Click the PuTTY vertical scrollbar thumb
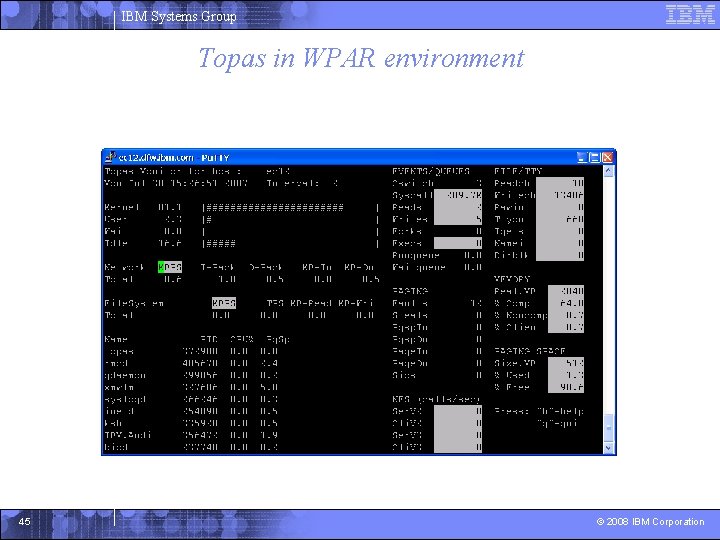The image size is (720, 540). 608,428
